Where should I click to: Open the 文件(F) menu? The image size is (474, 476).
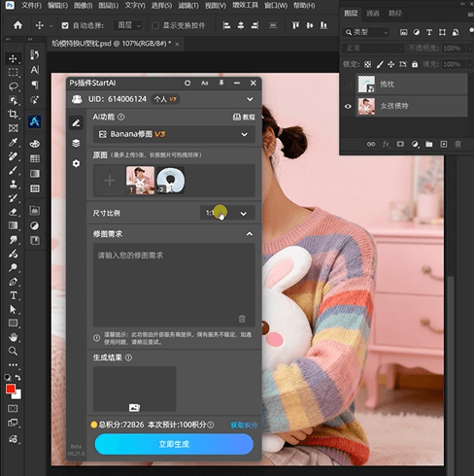(x=31, y=6)
